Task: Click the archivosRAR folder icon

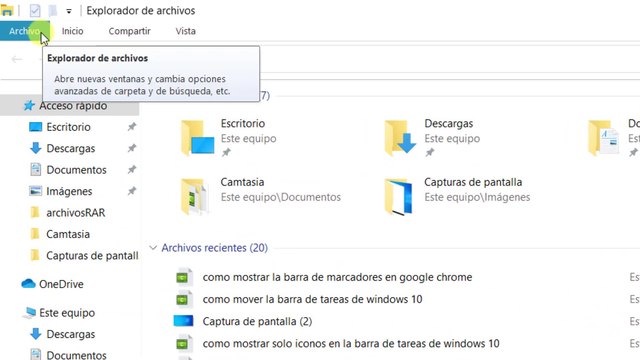Action: 35,212
